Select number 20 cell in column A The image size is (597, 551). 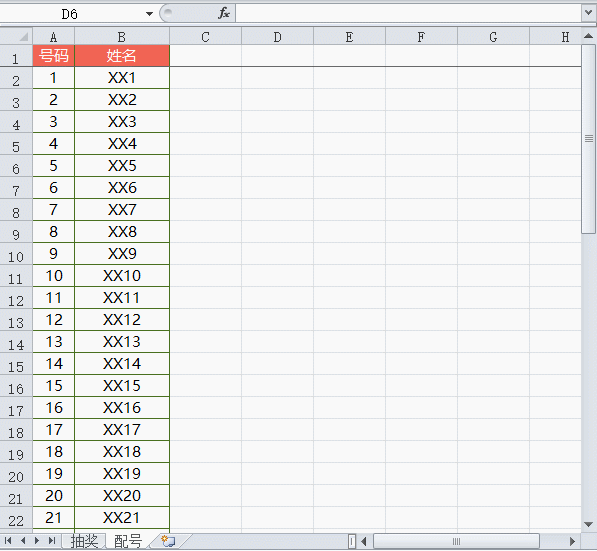[54, 496]
